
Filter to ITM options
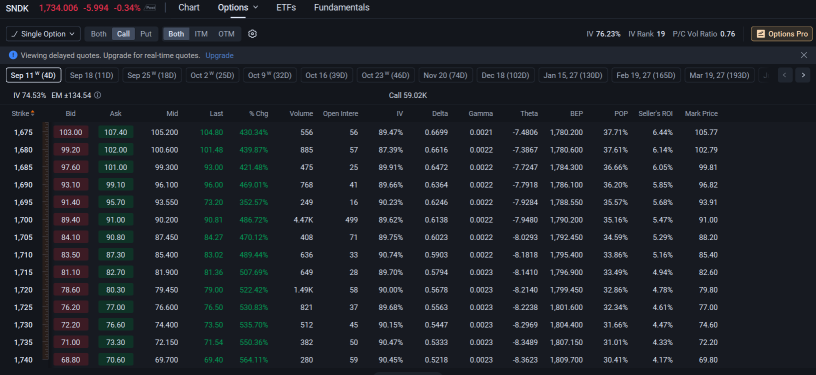pyautogui.click(x=201, y=34)
